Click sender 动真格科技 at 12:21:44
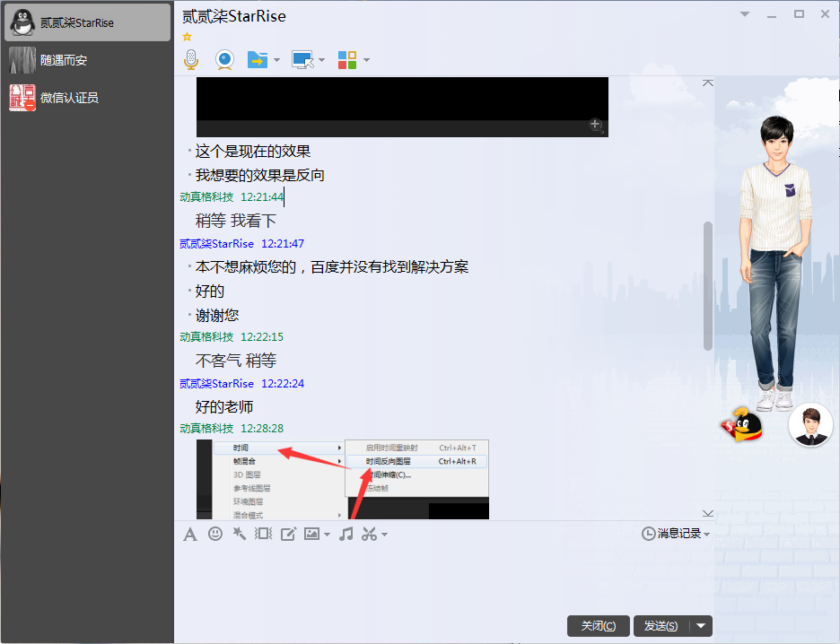The image size is (840, 644). [206, 197]
